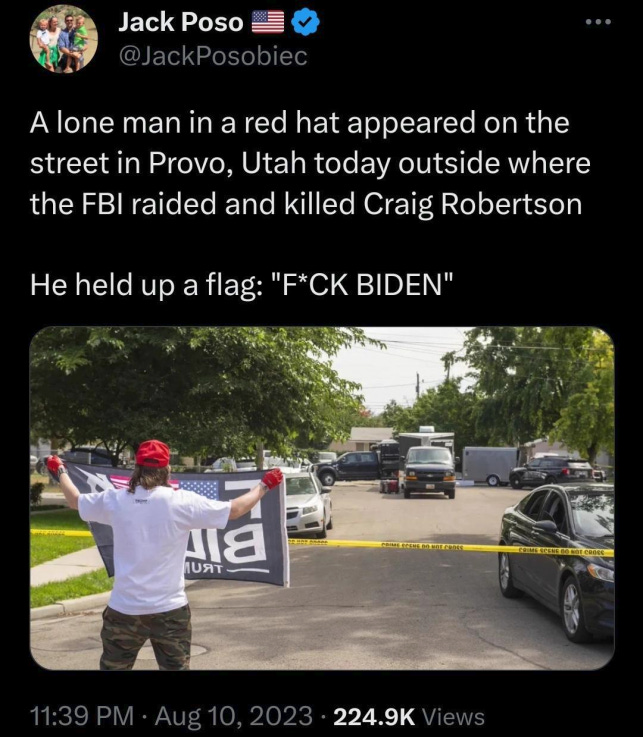
Task: Click the blue verified checkmark badge
Action: (x=306, y=22)
